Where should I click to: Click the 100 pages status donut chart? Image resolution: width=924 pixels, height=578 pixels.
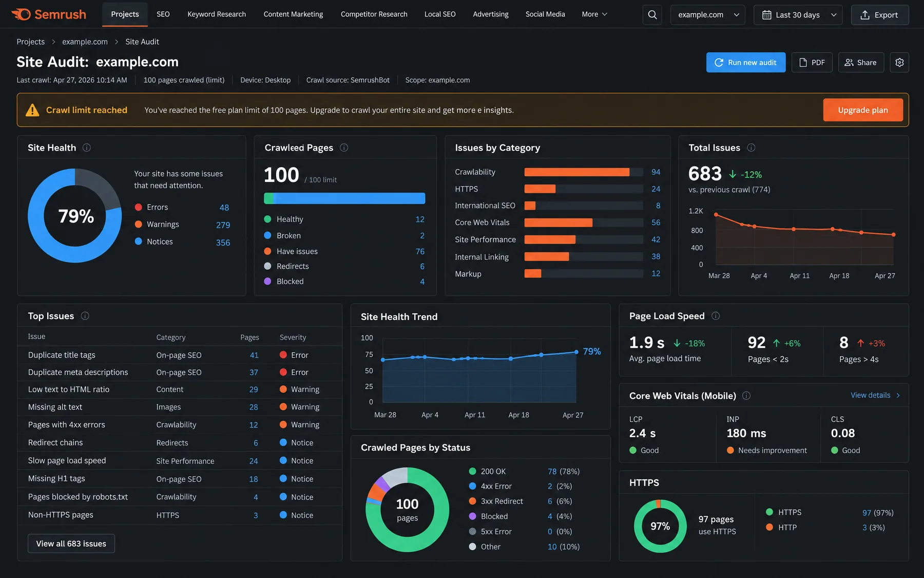tap(407, 510)
